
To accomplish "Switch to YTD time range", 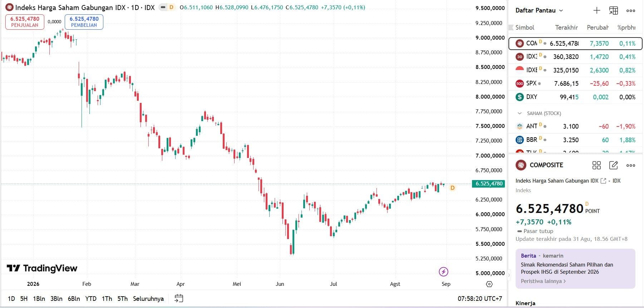I will [91, 299].
